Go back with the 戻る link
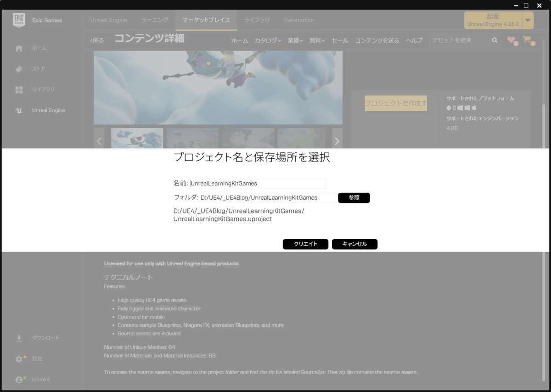Screen dimensions: 551x392 [x=97, y=40]
